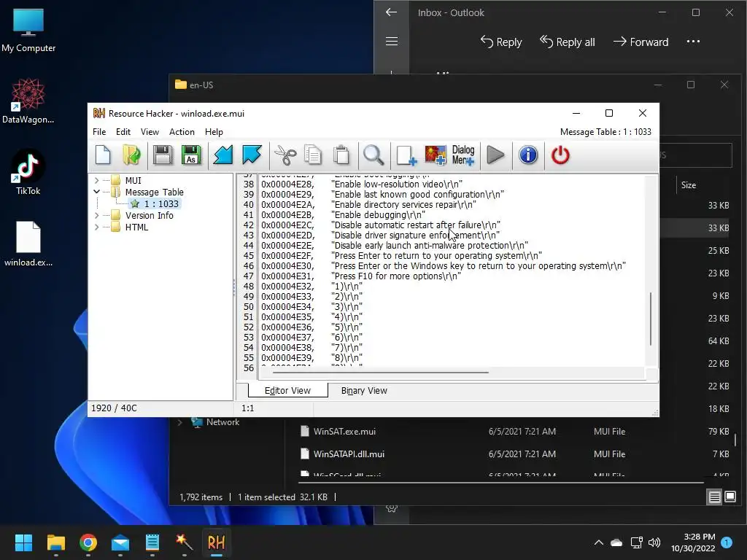Click the Dialog Menu insert icon

click(x=463, y=155)
